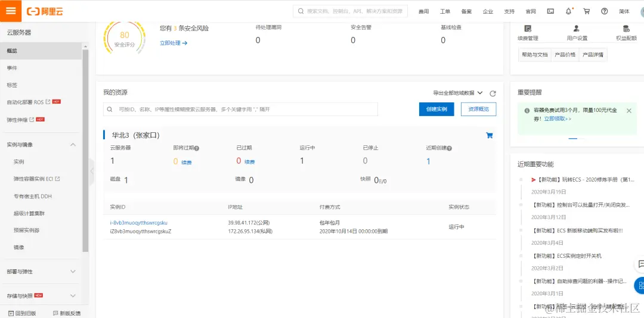Image resolution: width=644 pixels, height=318 pixels.
Task: Open external link icon beside 自动化部署 ROS
Action: (48, 101)
